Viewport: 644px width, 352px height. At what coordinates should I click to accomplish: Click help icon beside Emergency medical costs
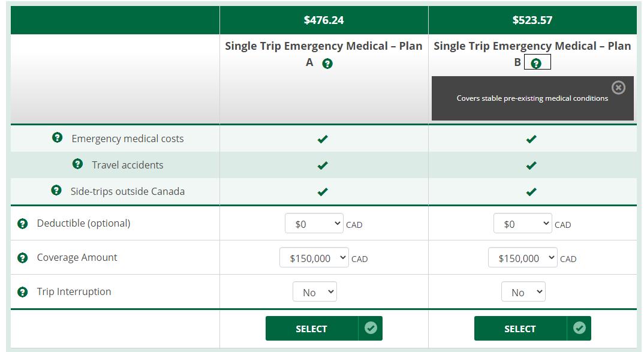coord(57,138)
